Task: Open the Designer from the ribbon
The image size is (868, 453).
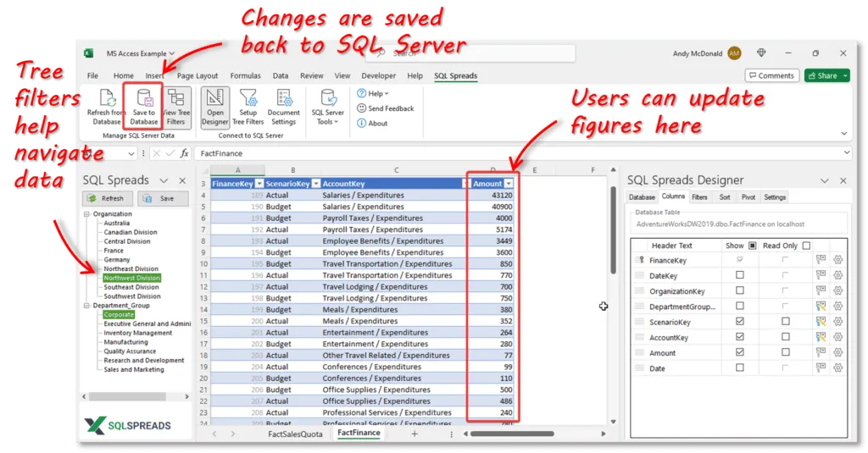Action: point(215,98)
